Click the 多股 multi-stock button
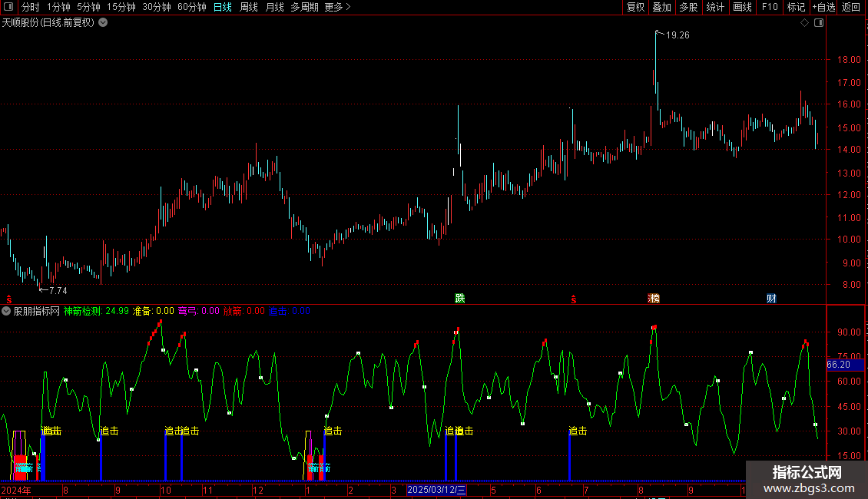The image size is (868, 499). 688,7
